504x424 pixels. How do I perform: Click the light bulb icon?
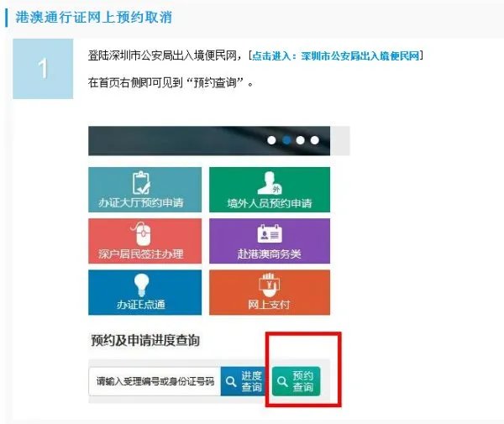pos(141,285)
